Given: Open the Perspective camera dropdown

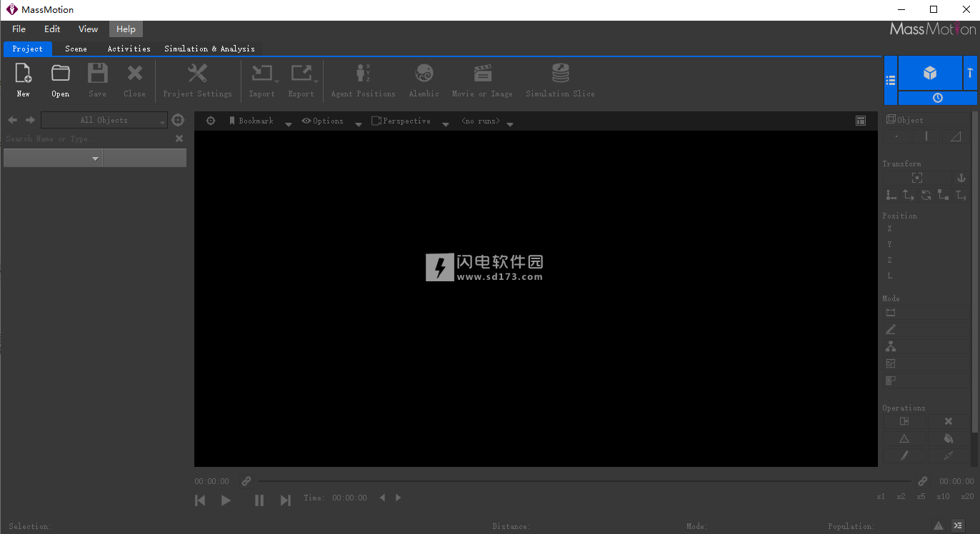Looking at the screenshot, I should (446, 124).
